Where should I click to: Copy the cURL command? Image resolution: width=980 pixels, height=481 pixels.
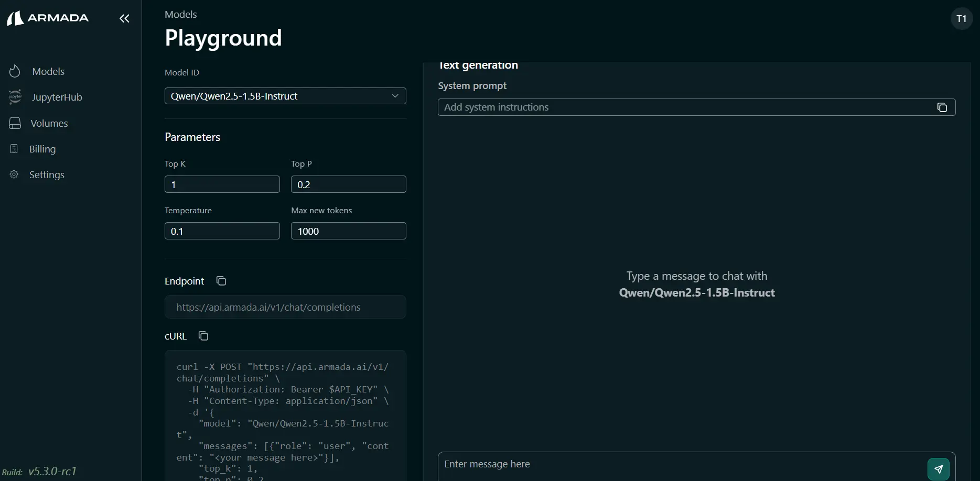coord(203,336)
